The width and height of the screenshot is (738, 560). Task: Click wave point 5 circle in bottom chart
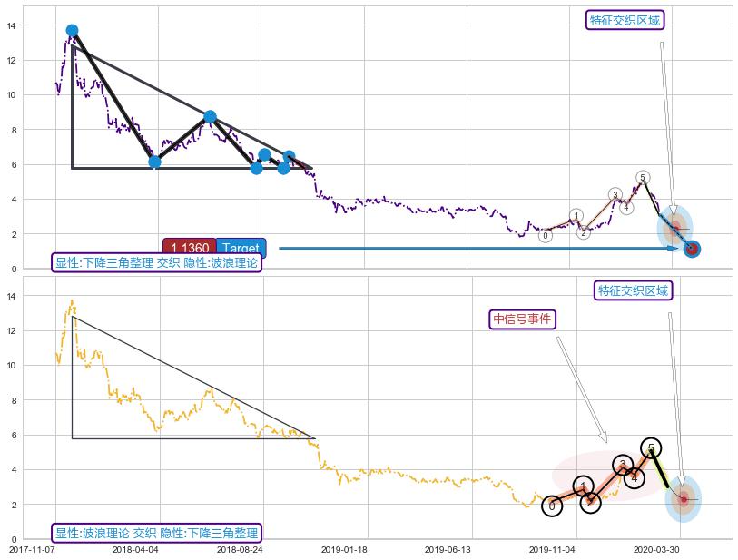coord(651,447)
